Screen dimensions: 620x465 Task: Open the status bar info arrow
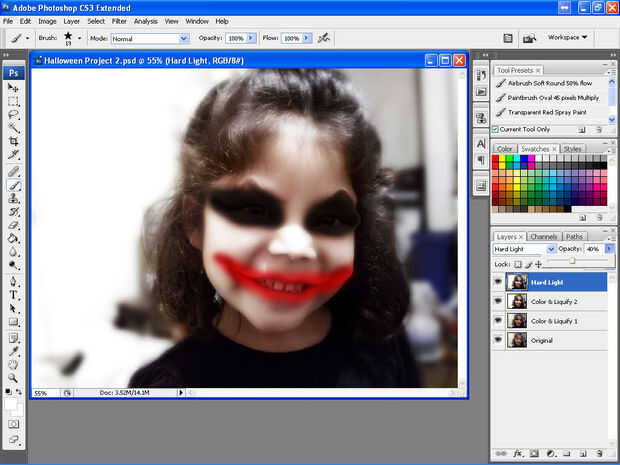pyautogui.click(x=181, y=393)
